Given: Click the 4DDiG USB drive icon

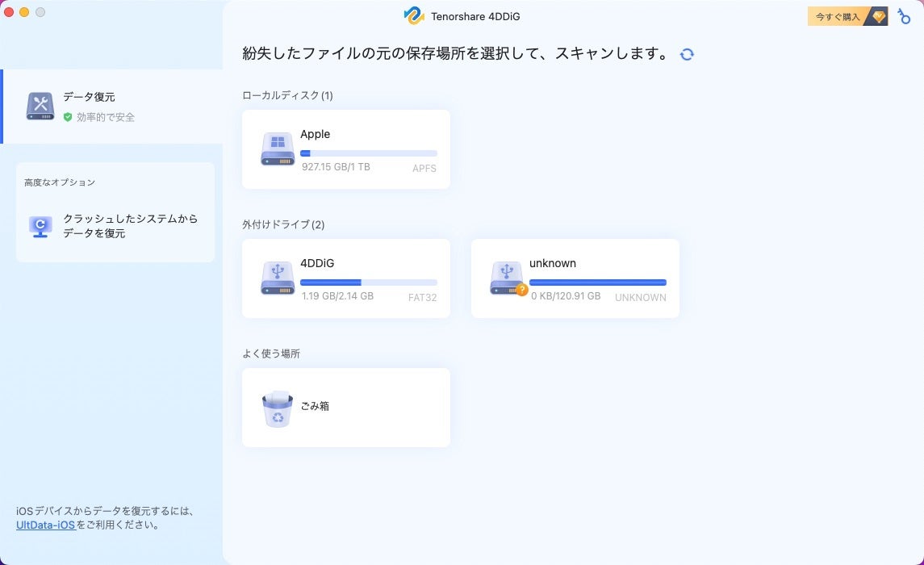Looking at the screenshot, I should (278, 278).
